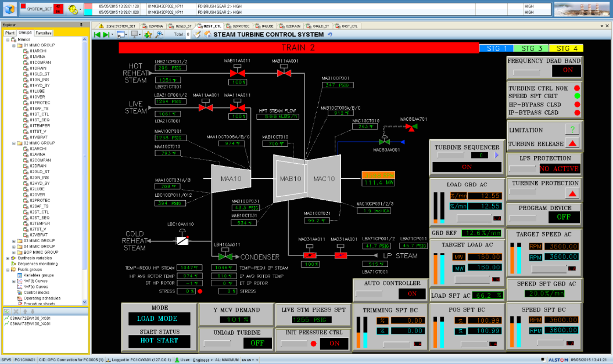The height and width of the screenshot is (364, 613).
Task: Click the MAB11AA011 hot reheat valve
Action: (x=236, y=73)
